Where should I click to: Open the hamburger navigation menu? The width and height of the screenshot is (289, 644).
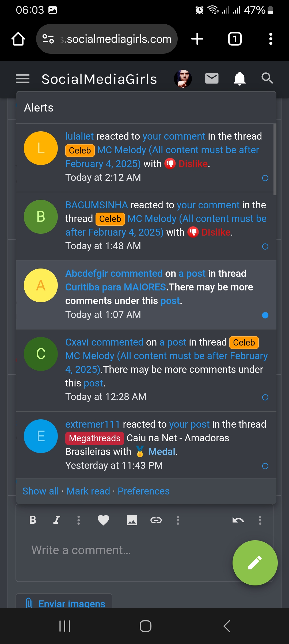[x=23, y=79]
